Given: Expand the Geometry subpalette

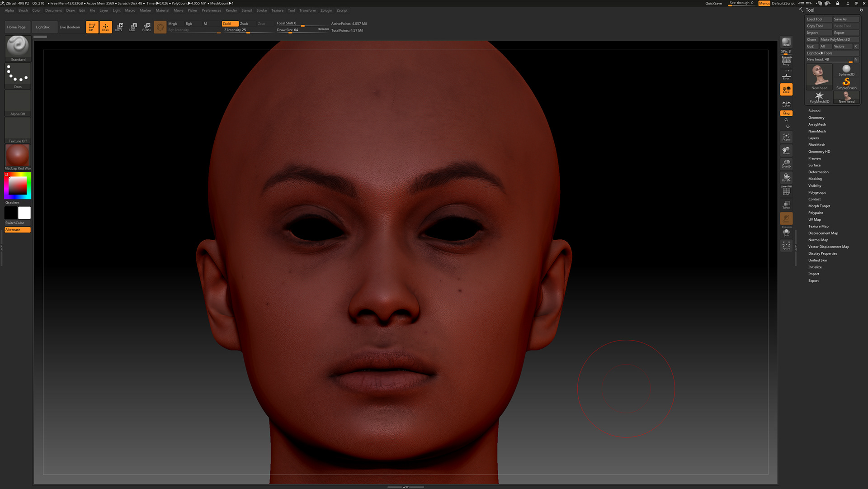Looking at the screenshot, I should point(816,118).
